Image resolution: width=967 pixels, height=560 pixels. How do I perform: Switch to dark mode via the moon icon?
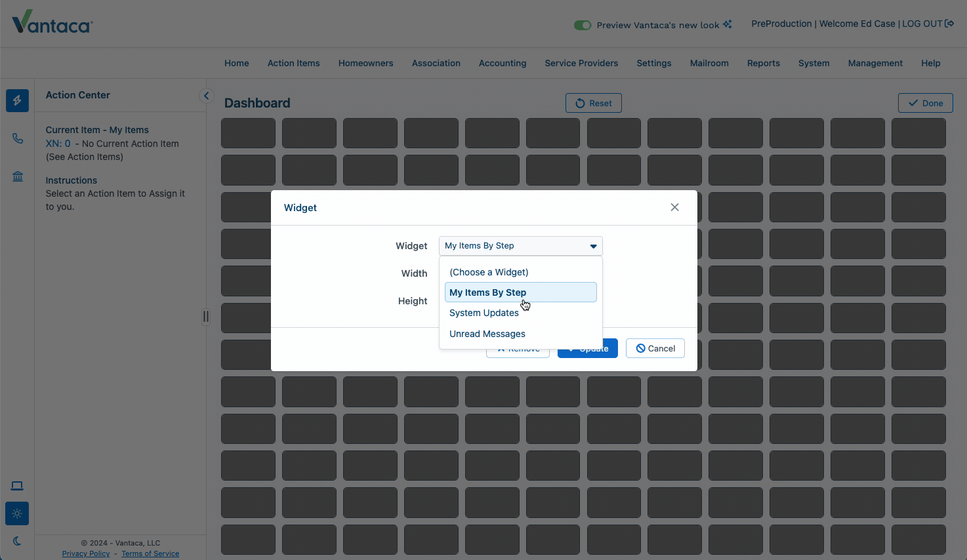point(17,541)
